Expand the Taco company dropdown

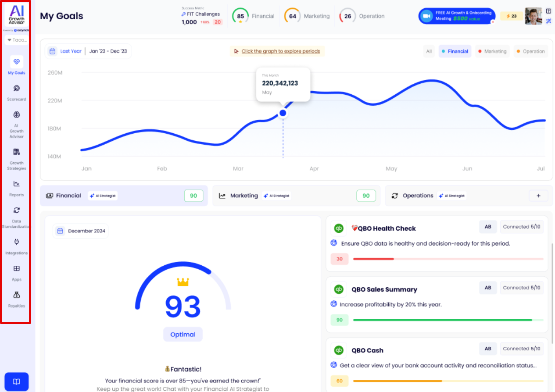click(17, 40)
